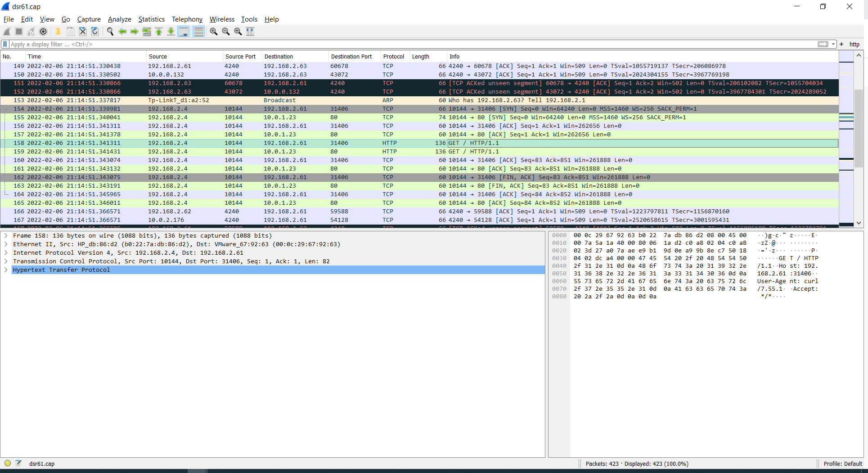Open the Statistics menu
Screen dimensions: 868x473
point(151,19)
